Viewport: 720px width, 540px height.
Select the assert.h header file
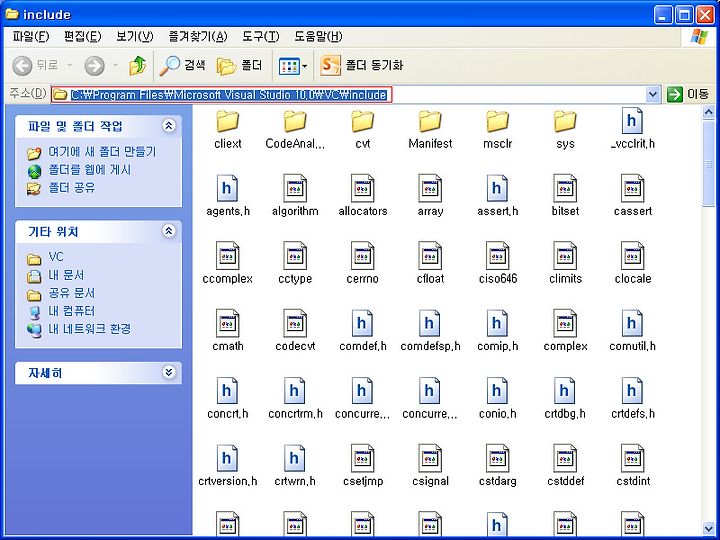pos(498,197)
